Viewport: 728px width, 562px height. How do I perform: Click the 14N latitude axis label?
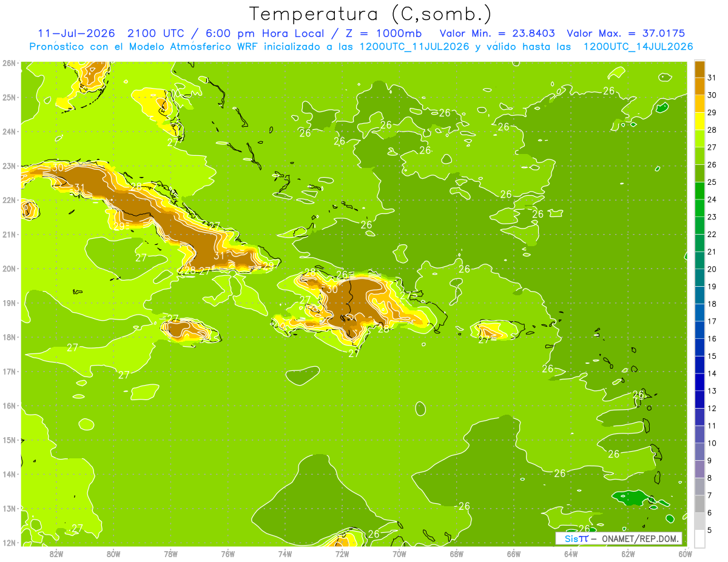(x=8, y=474)
